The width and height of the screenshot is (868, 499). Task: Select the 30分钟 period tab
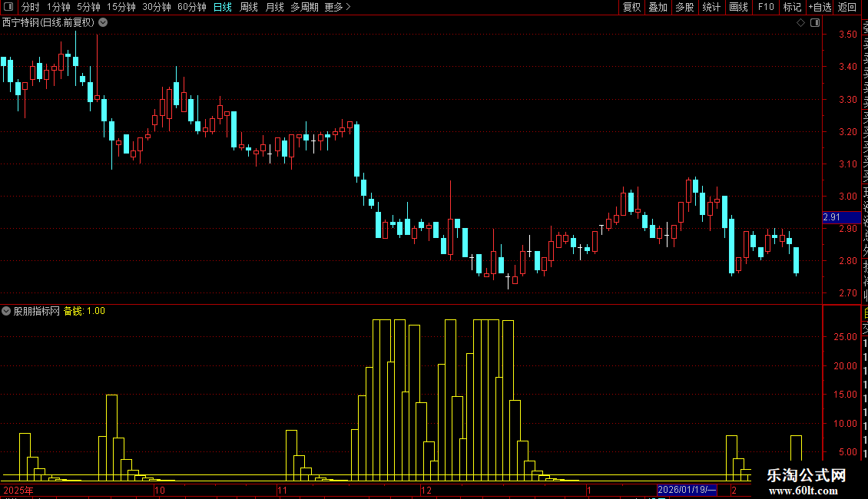coord(156,7)
